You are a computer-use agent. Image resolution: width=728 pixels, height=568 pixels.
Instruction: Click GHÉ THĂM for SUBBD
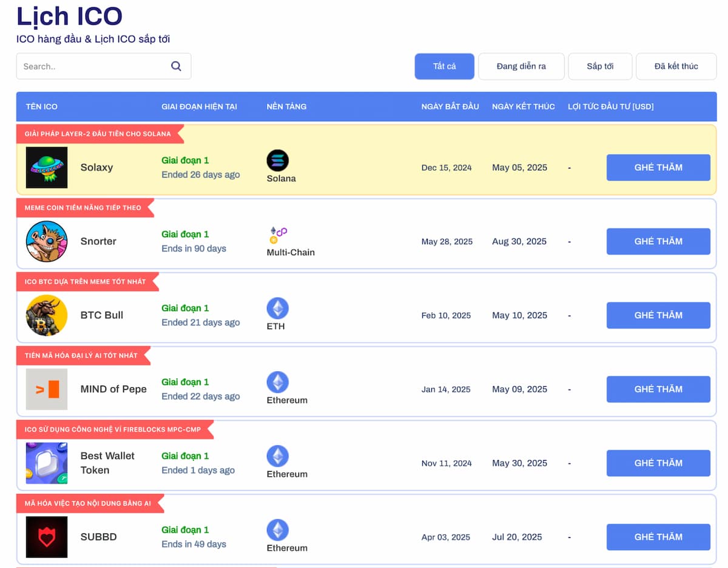click(658, 537)
